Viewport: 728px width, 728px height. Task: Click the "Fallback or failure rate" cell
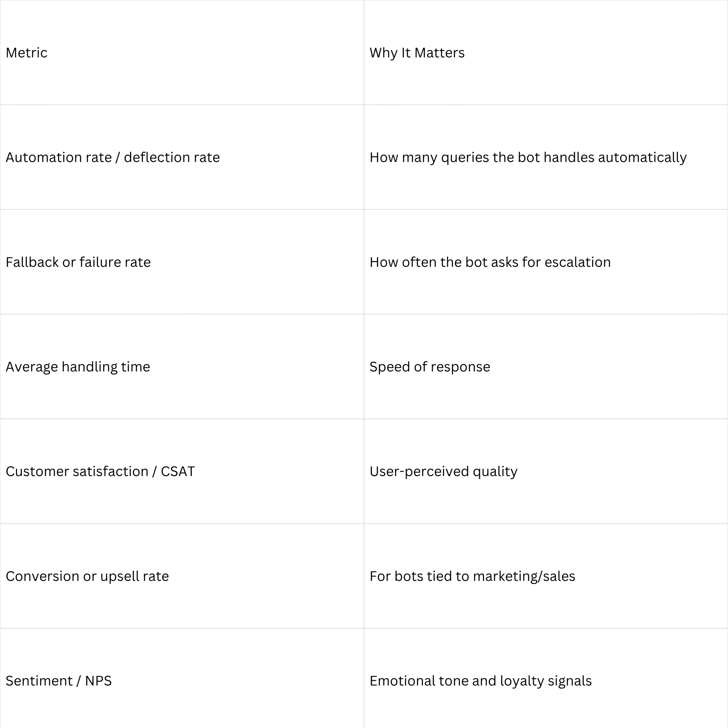point(78,262)
